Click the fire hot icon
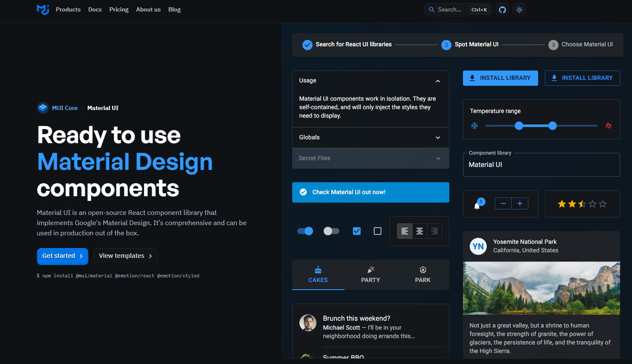632x364 pixels. pos(609,126)
